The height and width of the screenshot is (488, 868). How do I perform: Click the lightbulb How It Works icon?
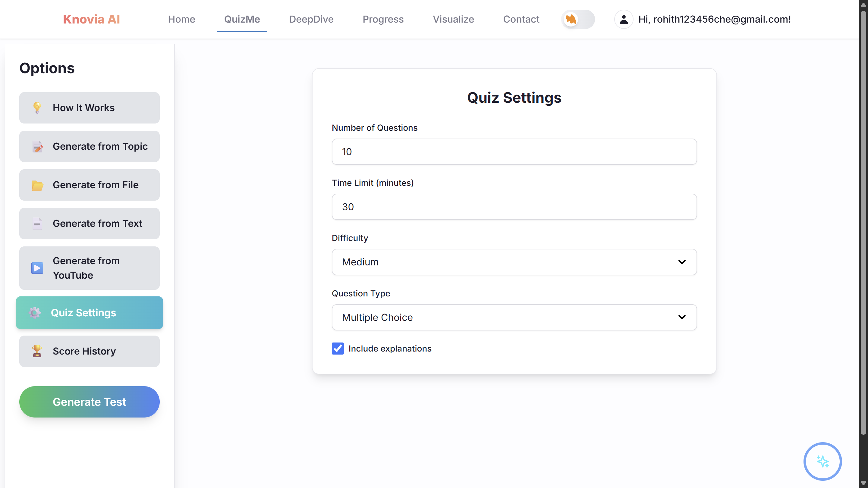pyautogui.click(x=37, y=108)
